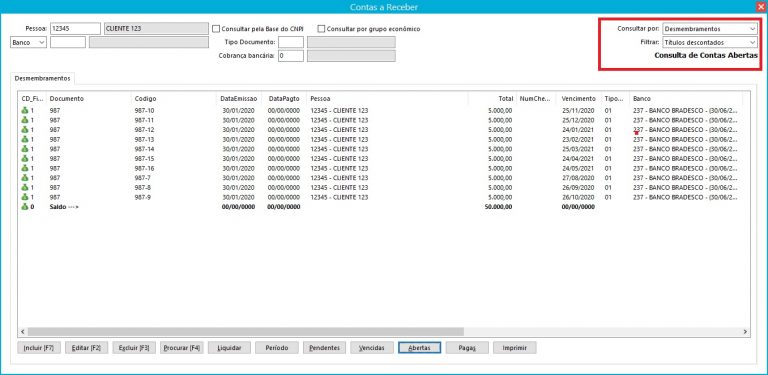768x375 pixels.
Task: Click the Tipo Documento code field
Action: pos(291,43)
